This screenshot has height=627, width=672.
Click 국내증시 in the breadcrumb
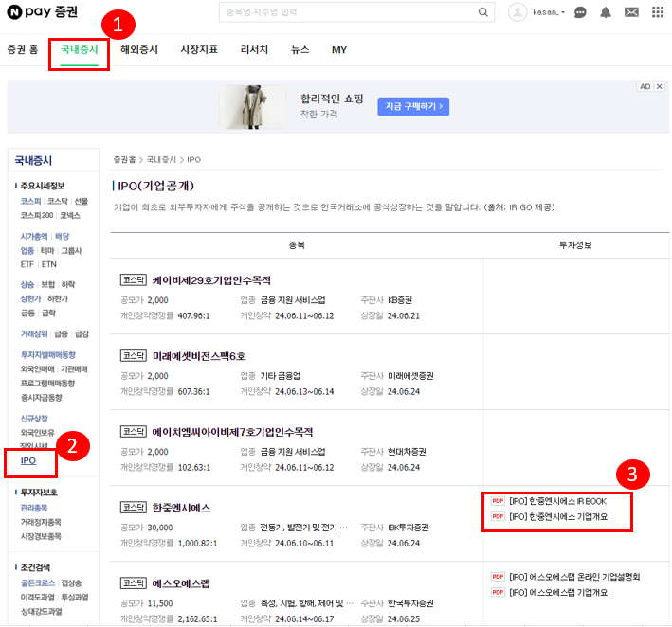tap(161, 160)
